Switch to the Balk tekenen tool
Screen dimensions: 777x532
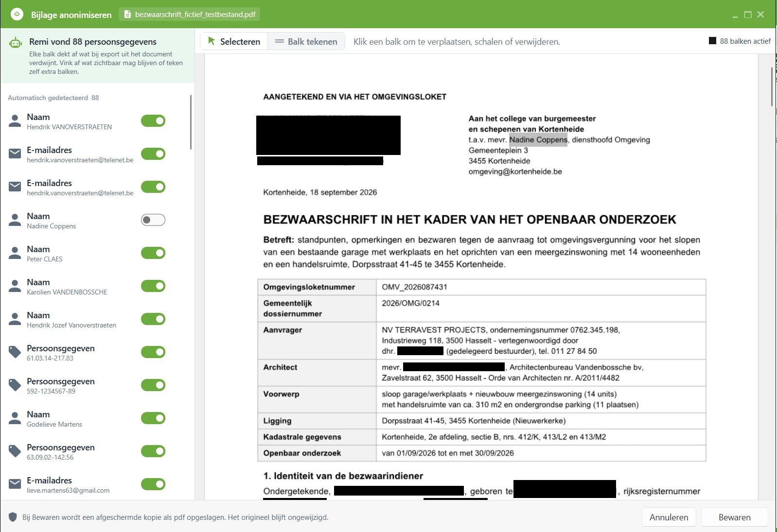(306, 41)
